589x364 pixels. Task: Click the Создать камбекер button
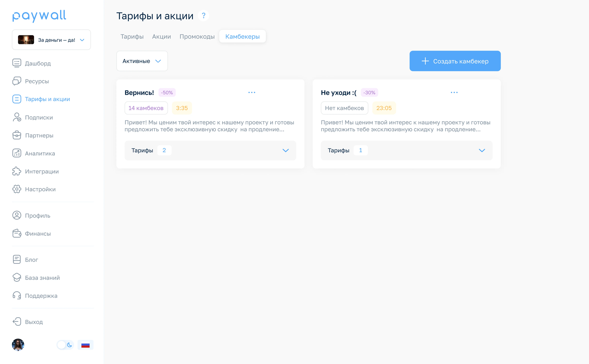click(455, 61)
